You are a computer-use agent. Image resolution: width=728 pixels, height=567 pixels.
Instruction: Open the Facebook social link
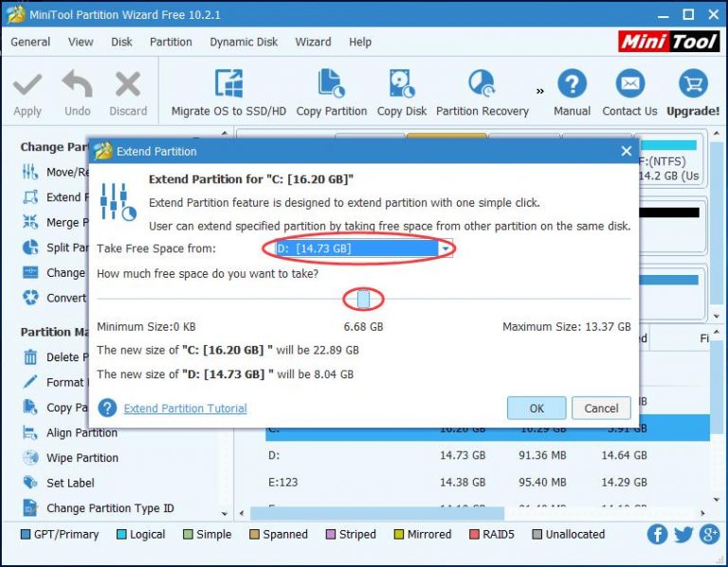pos(658,535)
